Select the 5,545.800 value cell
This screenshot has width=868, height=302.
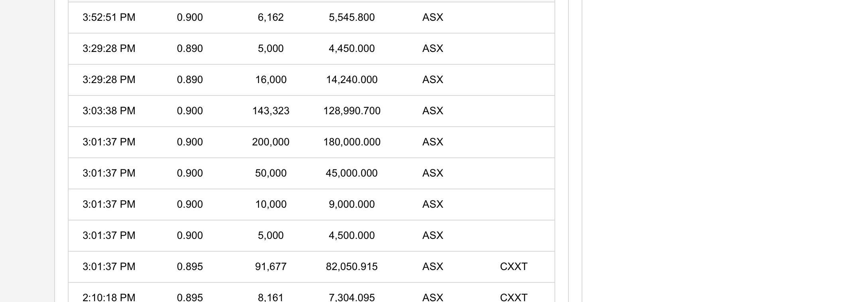(352, 18)
